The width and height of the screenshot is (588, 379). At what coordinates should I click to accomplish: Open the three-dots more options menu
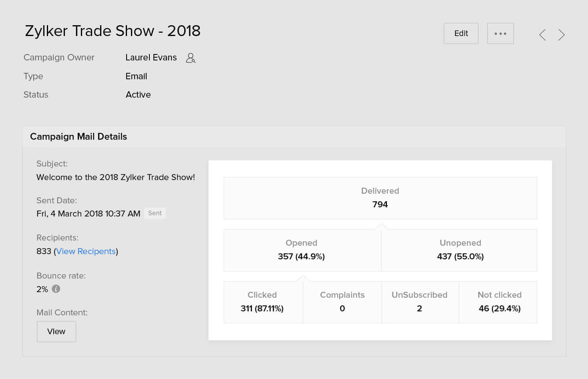(x=500, y=34)
